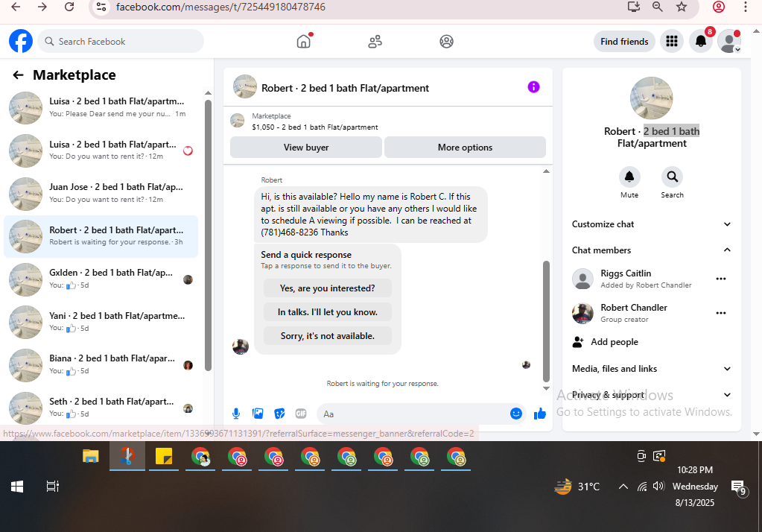Send quick reply 'Yes, are you interested?'

[x=328, y=288]
